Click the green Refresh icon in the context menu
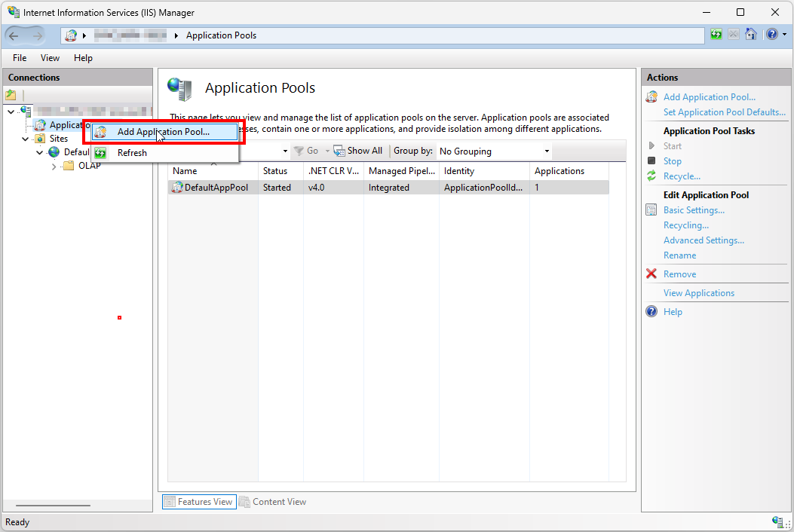This screenshot has width=794, height=532. click(100, 153)
